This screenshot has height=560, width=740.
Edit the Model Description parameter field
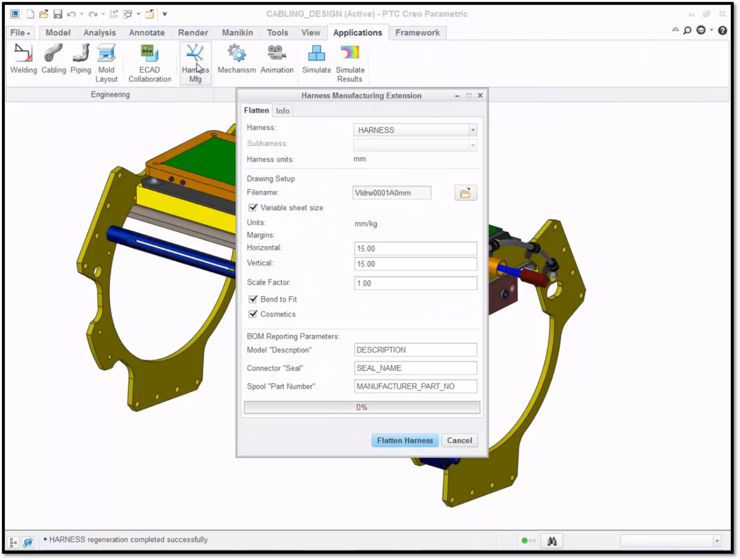(x=415, y=350)
